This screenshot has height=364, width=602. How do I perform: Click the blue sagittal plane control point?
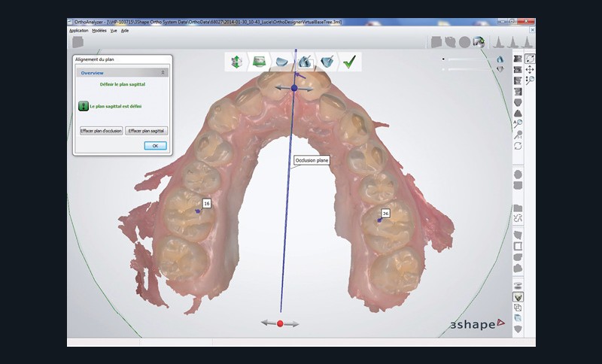coord(294,88)
